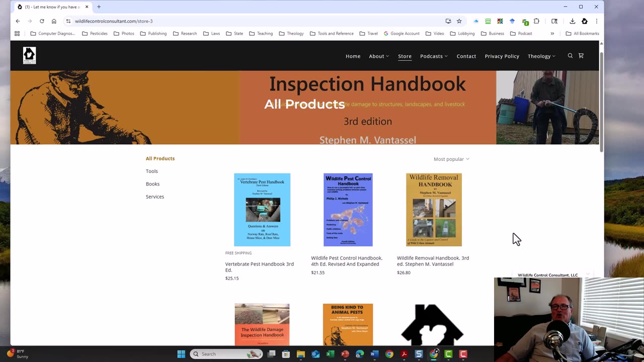644x362 pixels.
Task: Go back with the browser back arrow
Action: [18, 21]
